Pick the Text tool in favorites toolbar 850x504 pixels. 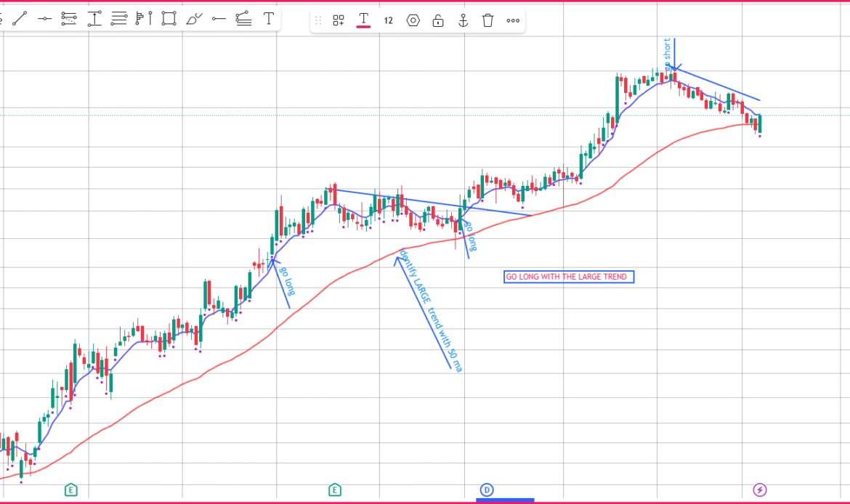(x=269, y=19)
